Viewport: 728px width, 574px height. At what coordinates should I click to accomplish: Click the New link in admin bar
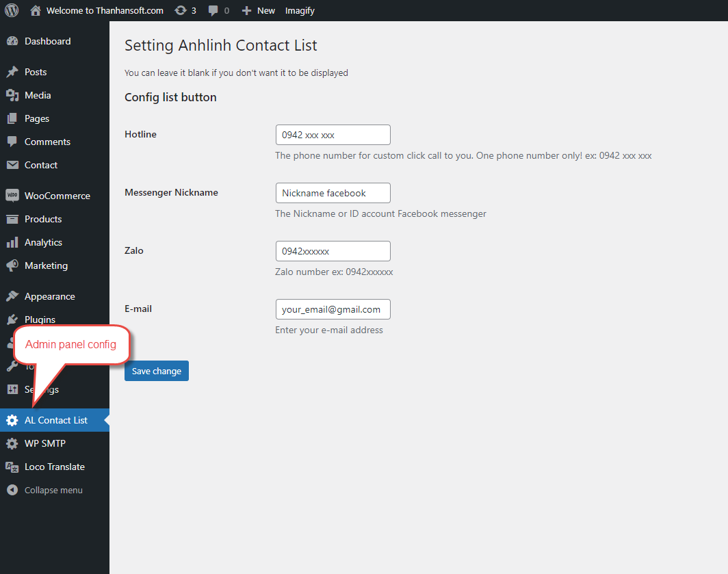click(x=266, y=11)
